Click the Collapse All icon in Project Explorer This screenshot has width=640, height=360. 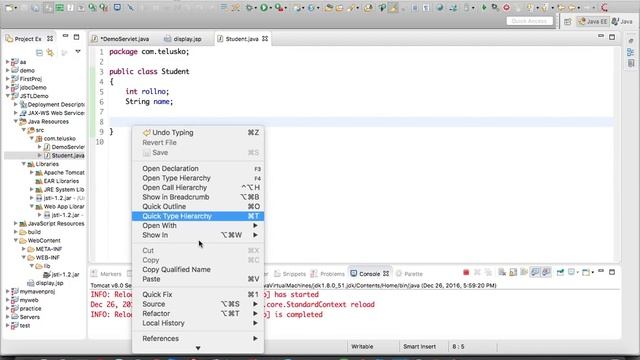[x=39, y=52]
